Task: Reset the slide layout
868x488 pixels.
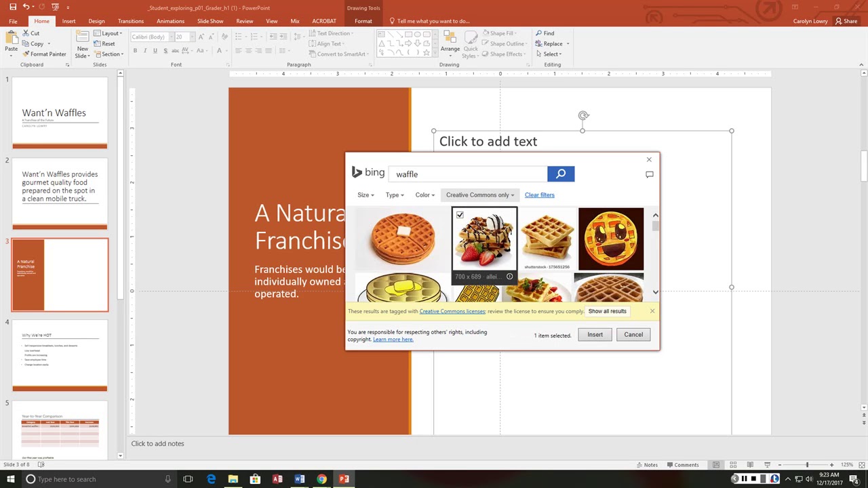Action: 104,43
